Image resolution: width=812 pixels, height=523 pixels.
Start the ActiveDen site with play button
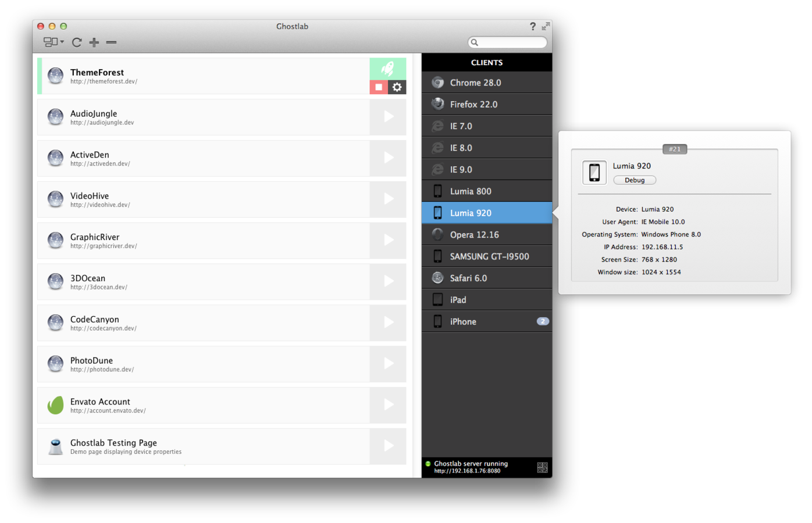pyautogui.click(x=388, y=158)
